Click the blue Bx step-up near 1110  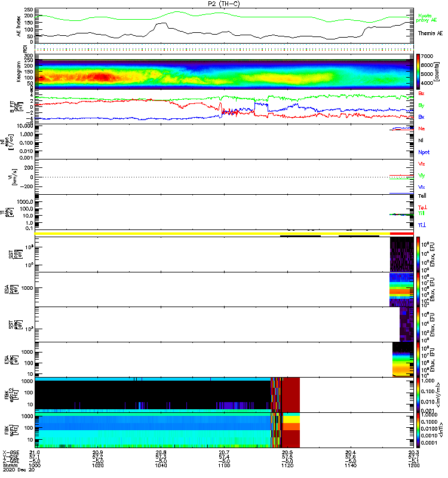pyautogui.click(x=255, y=107)
